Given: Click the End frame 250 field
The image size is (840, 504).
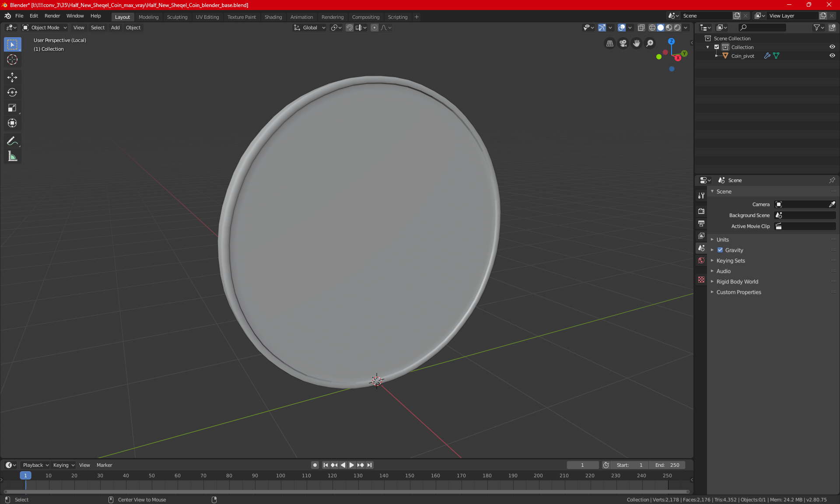Looking at the screenshot, I should (x=667, y=465).
